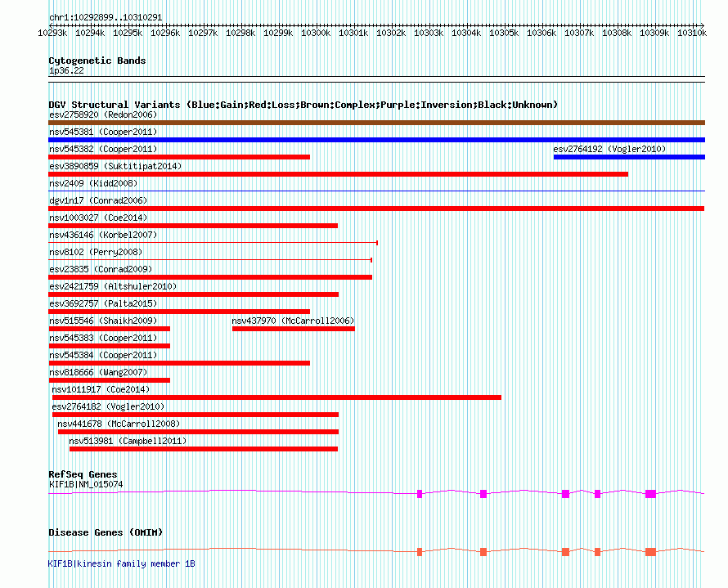Click the first orange OMIM exon box
The image size is (728, 588).
[420, 552]
